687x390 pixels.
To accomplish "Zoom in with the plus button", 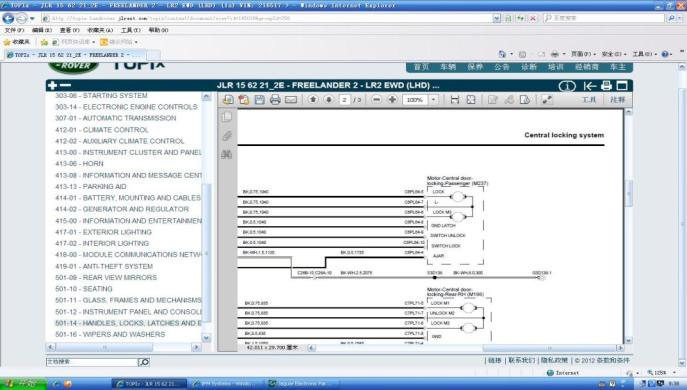I will [392, 99].
